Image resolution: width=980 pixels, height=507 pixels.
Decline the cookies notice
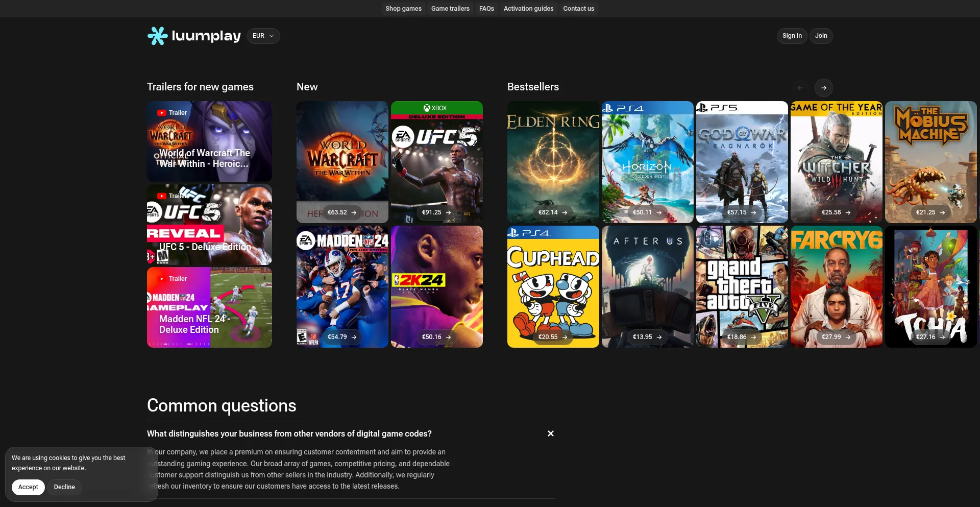[64, 487]
